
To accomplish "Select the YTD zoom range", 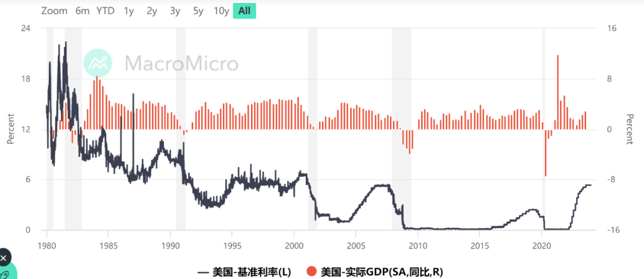I will [105, 11].
